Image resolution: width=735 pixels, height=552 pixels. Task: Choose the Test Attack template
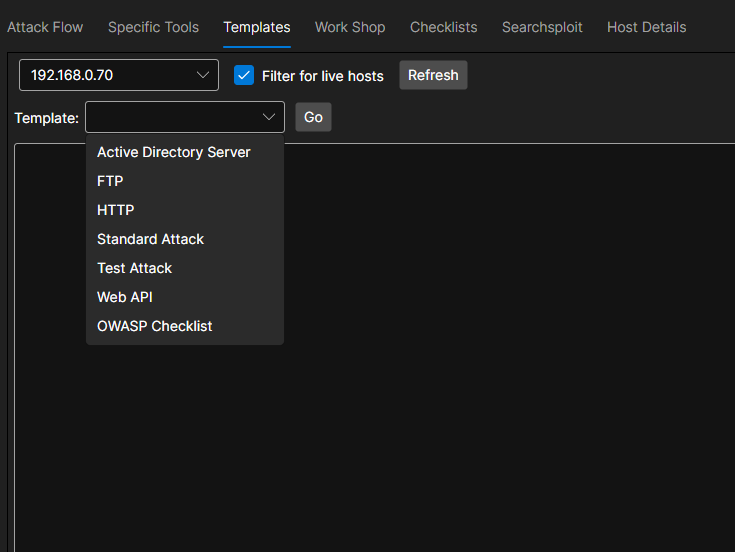click(134, 268)
